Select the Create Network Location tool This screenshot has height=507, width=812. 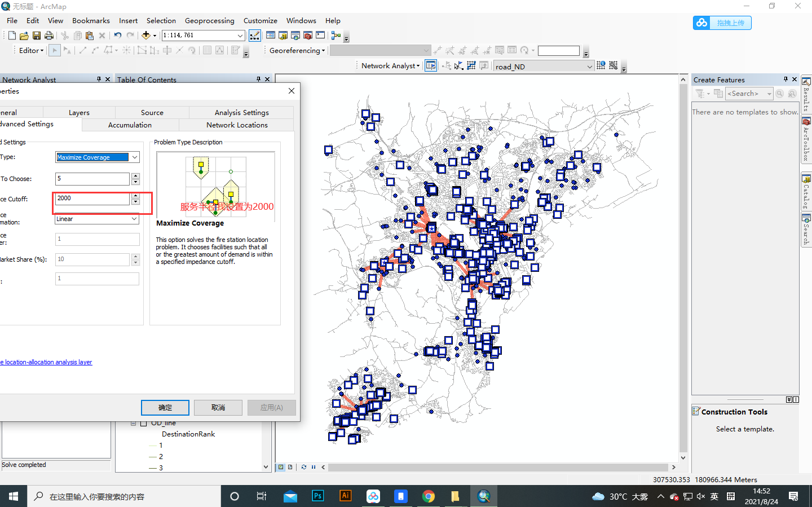445,66
